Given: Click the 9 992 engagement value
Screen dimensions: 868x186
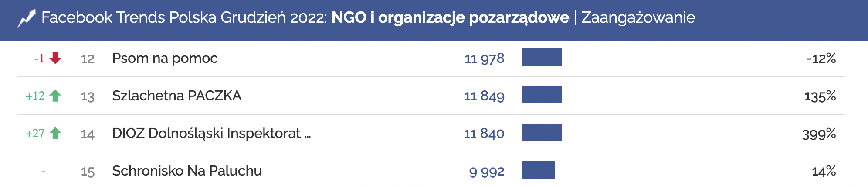Looking at the screenshot, I should click(486, 171).
